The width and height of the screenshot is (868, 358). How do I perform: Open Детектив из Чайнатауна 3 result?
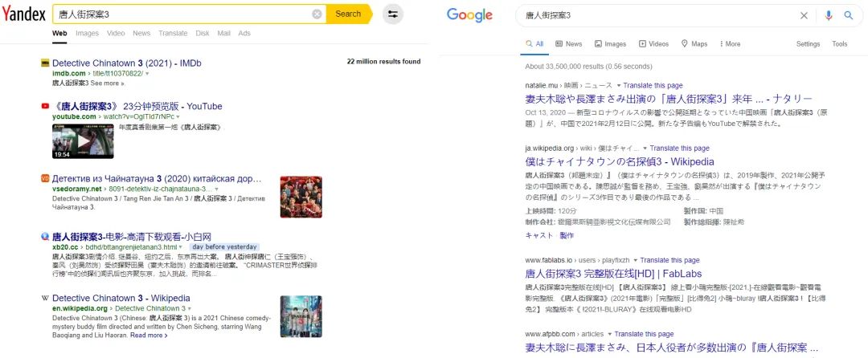[x=157, y=178]
